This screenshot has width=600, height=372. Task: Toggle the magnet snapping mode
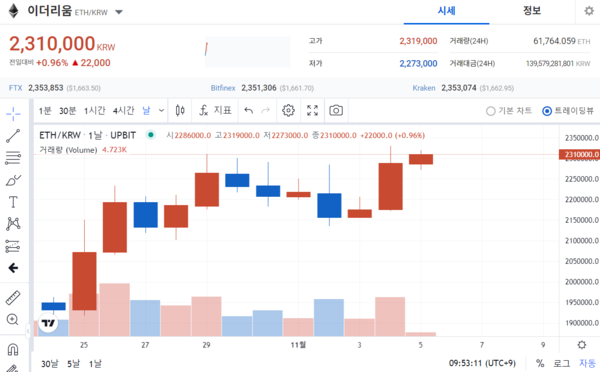click(x=13, y=349)
